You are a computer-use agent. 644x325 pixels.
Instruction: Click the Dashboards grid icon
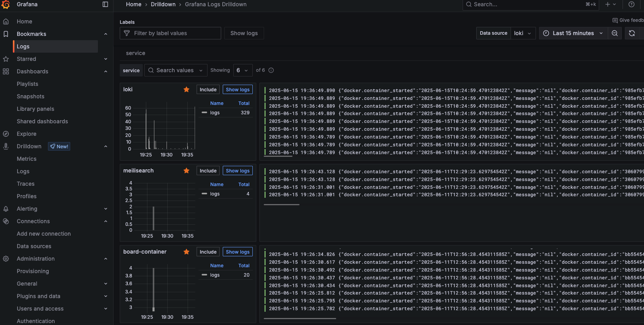6,71
